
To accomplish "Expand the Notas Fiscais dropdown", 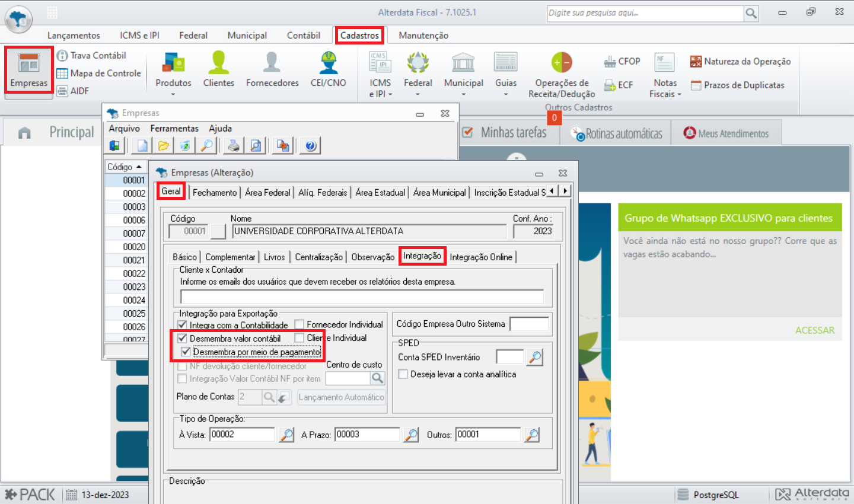I will [x=679, y=94].
